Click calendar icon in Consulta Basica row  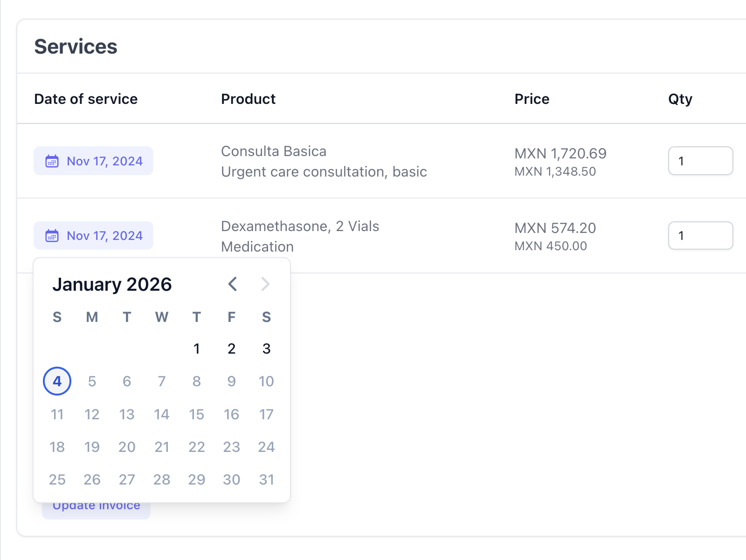tap(52, 161)
